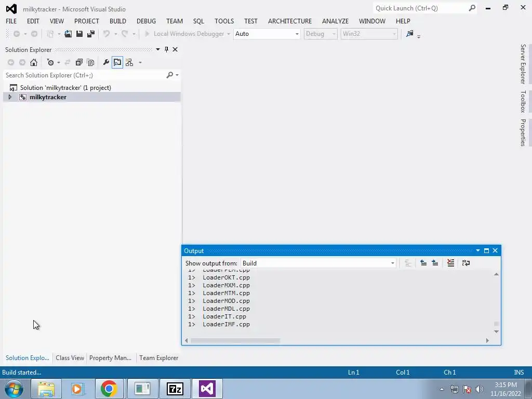Open Find in Files from the toolbar
Screen dimensions: 532x399
409,34
